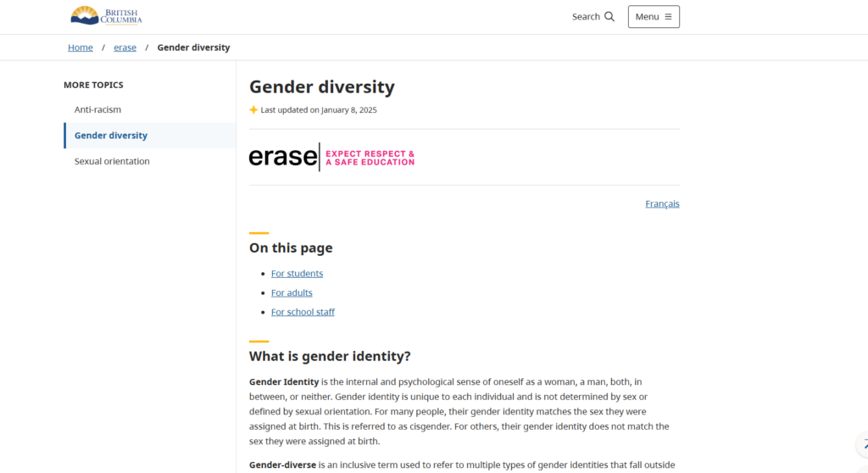Open site search with magnifier icon
This screenshot has width=868, height=473.
[593, 17]
